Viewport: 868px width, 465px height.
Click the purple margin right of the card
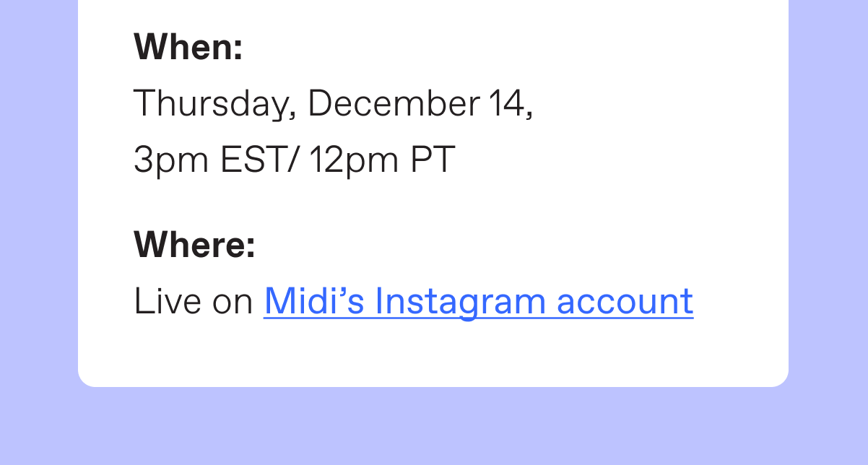pyautogui.click(x=828, y=195)
